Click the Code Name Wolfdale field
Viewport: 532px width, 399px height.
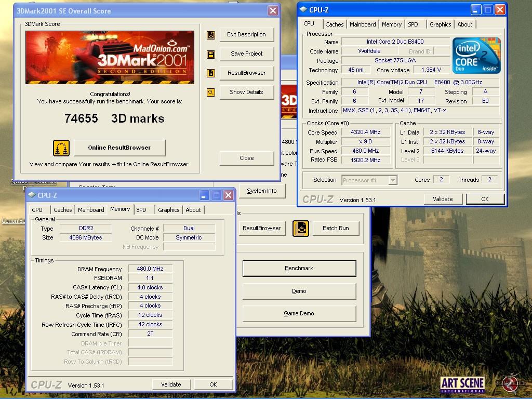click(x=369, y=51)
